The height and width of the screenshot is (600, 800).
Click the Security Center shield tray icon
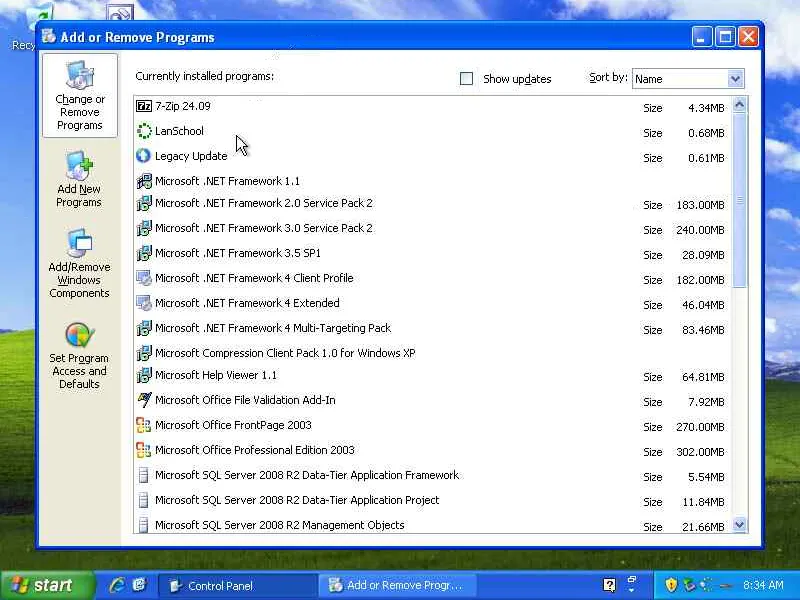coord(671,585)
